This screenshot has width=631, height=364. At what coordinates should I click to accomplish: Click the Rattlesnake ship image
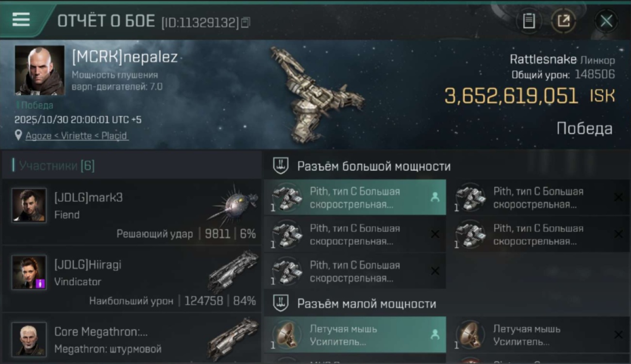317,95
